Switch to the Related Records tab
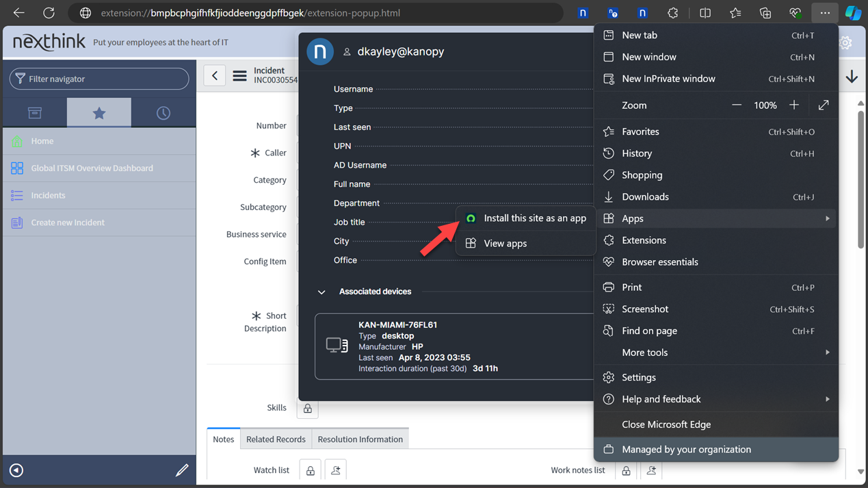Viewport: 868px width, 488px height. pyautogui.click(x=276, y=439)
